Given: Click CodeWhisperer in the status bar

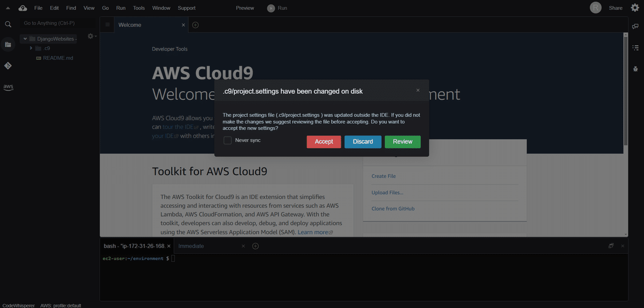Looking at the screenshot, I should 19,305.
